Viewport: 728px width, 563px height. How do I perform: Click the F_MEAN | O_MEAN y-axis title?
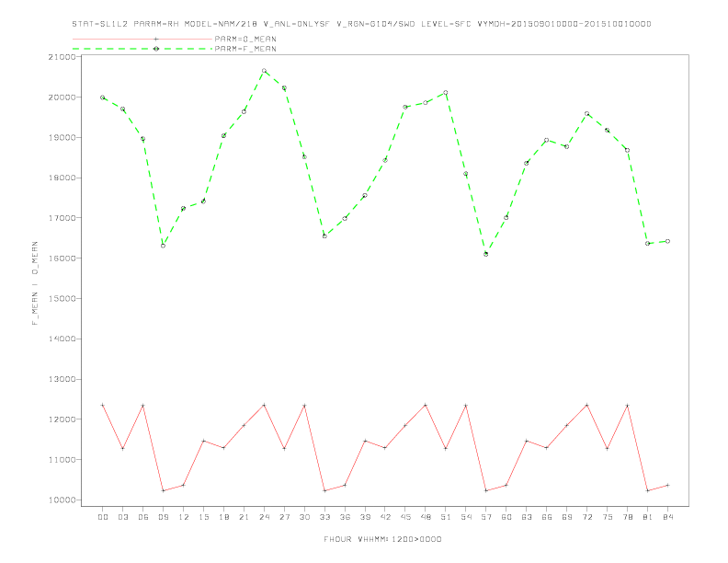(x=35, y=283)
